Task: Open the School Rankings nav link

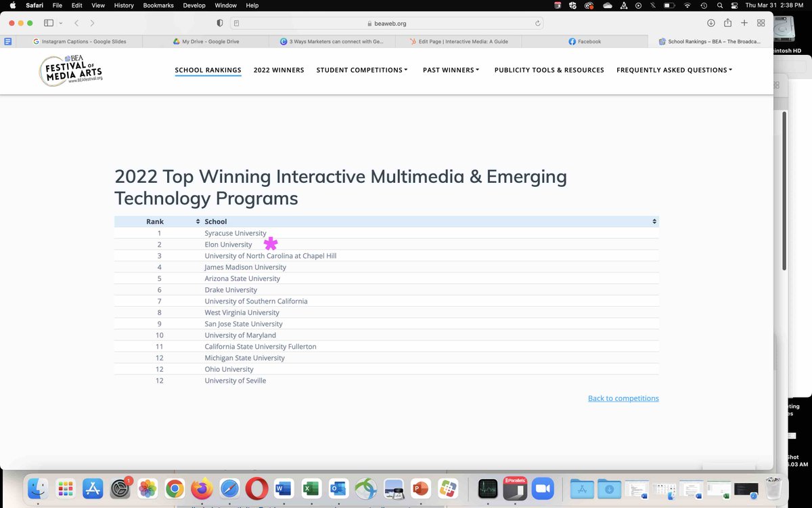Action: click(208, 70)
